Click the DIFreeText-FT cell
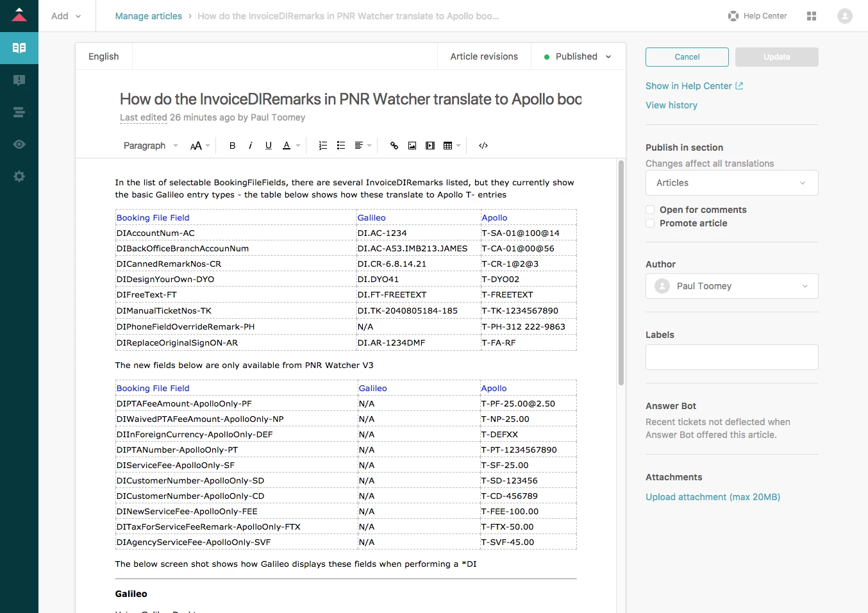 [236, 295]
